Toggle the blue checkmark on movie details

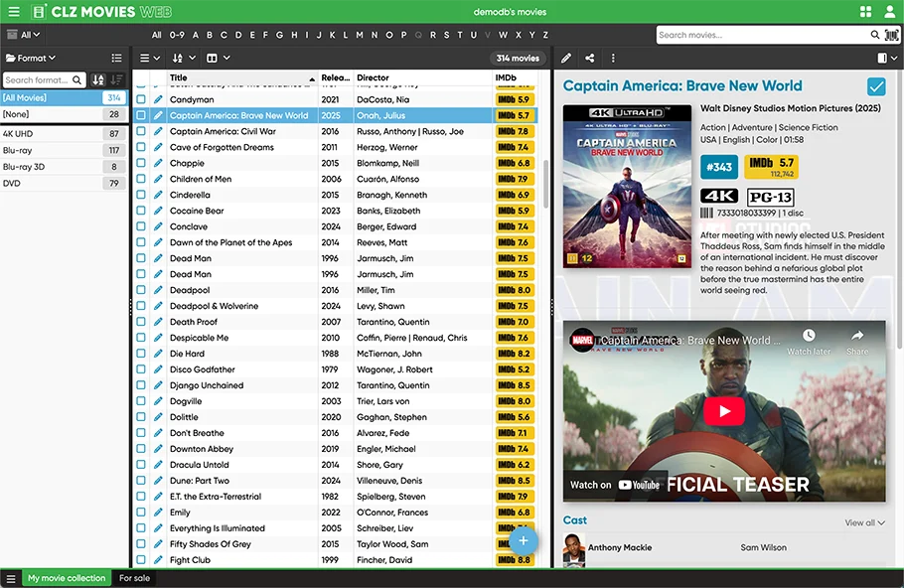coord(876,86)
